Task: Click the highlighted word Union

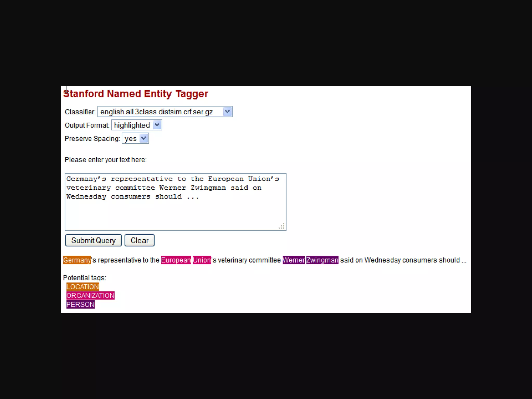Action: (x=202, y=260)
